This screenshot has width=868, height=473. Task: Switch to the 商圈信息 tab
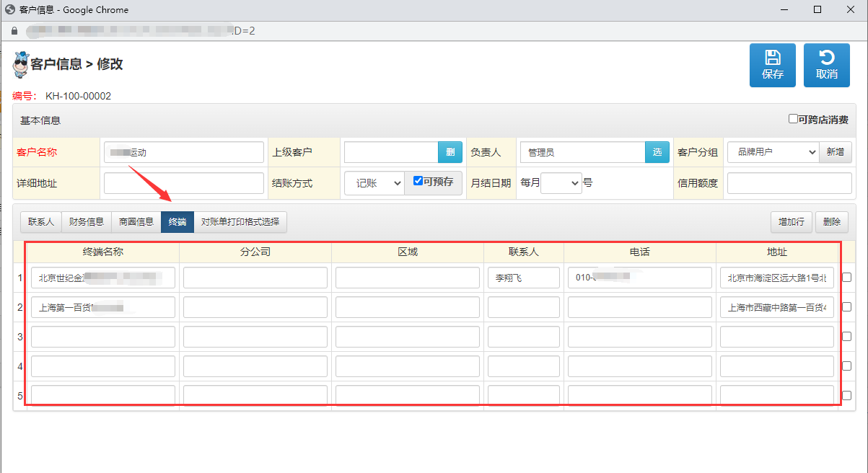(x=136, y=222)
